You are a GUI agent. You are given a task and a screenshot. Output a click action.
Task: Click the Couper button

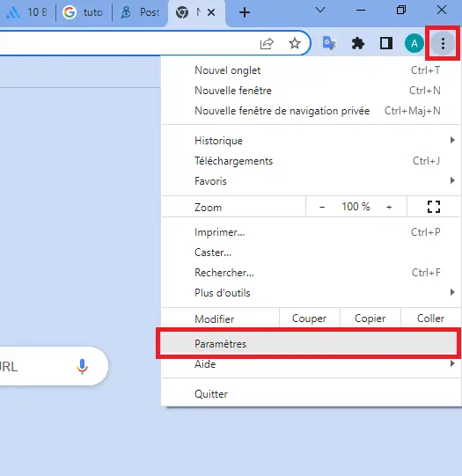[x=309, y=319]
